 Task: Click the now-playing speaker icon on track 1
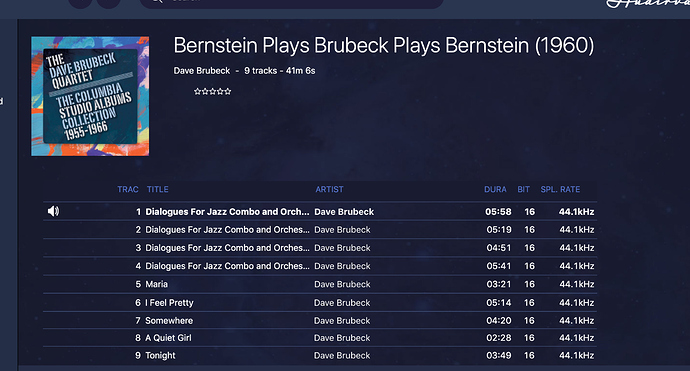click(x=53, y=212)
